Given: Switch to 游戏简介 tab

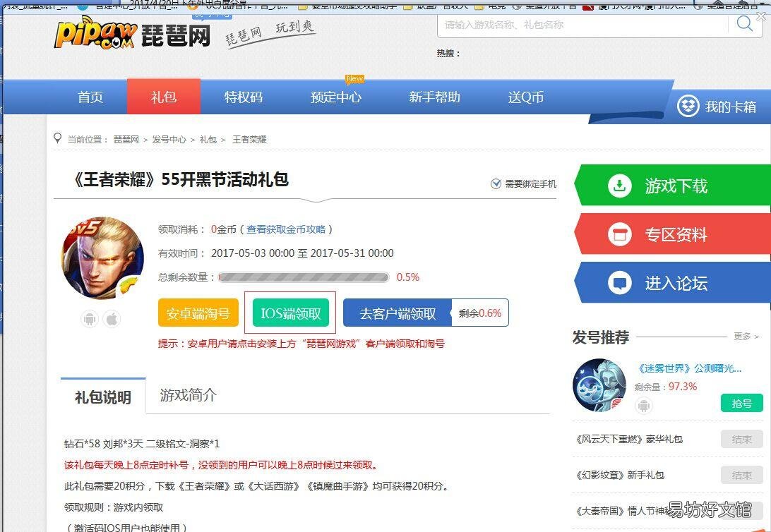Looking at the screenshot, I should (189, 395).
